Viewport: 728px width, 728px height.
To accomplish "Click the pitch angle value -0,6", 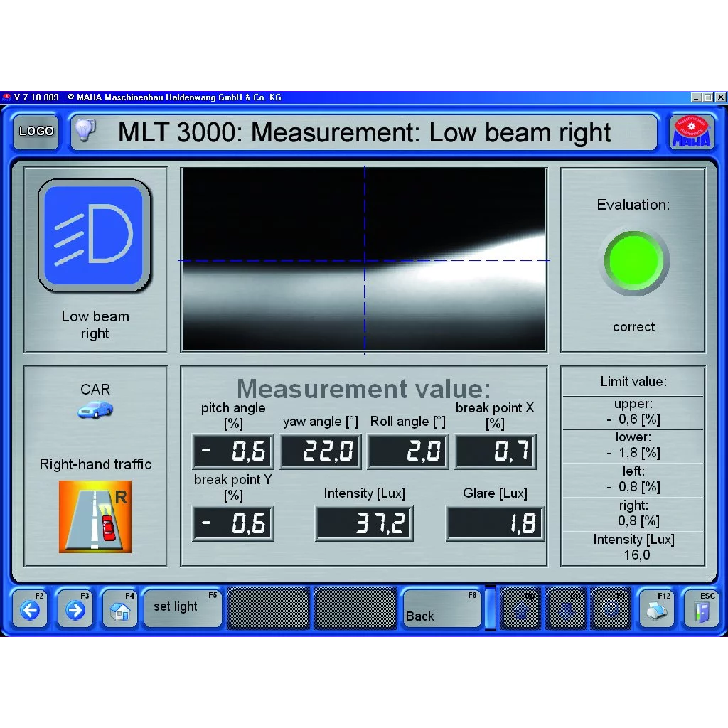I will click(233, 451).
